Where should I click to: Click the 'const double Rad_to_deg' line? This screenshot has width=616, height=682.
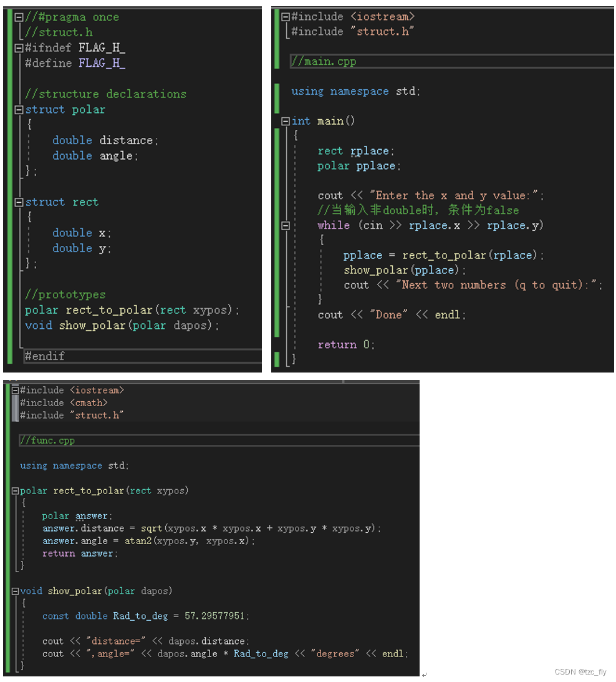[146, 616]
